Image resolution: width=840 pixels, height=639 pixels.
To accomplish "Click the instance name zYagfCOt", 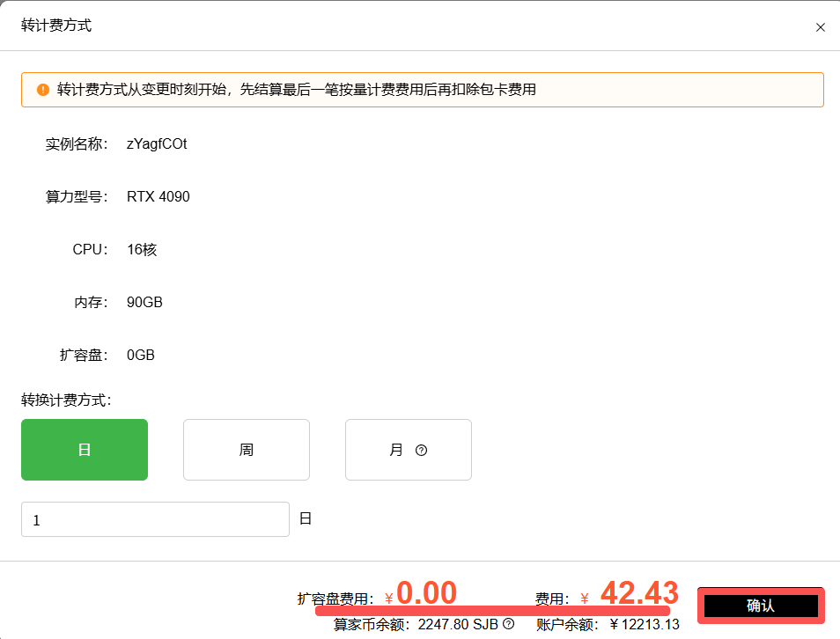I will point(157,144).
